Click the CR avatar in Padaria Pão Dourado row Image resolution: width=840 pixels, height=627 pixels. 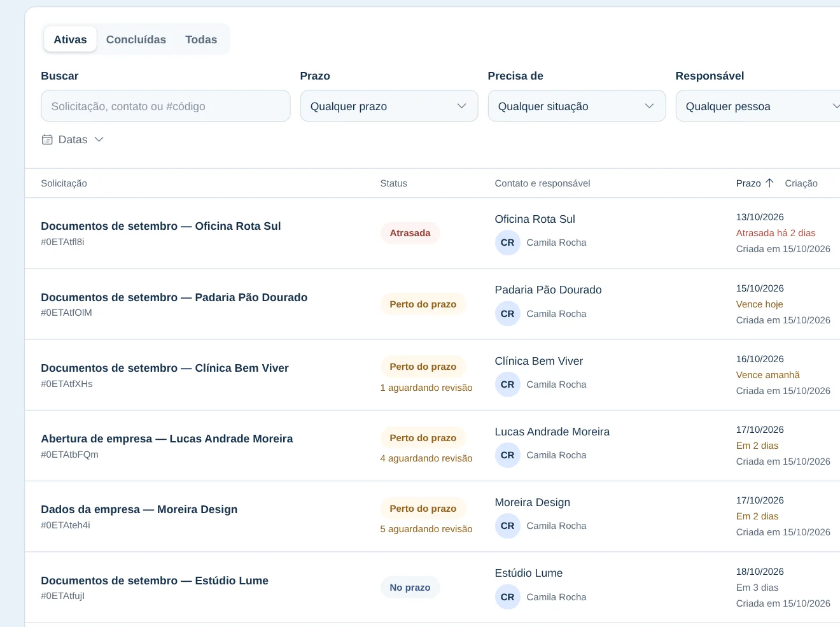pos(508,314)
